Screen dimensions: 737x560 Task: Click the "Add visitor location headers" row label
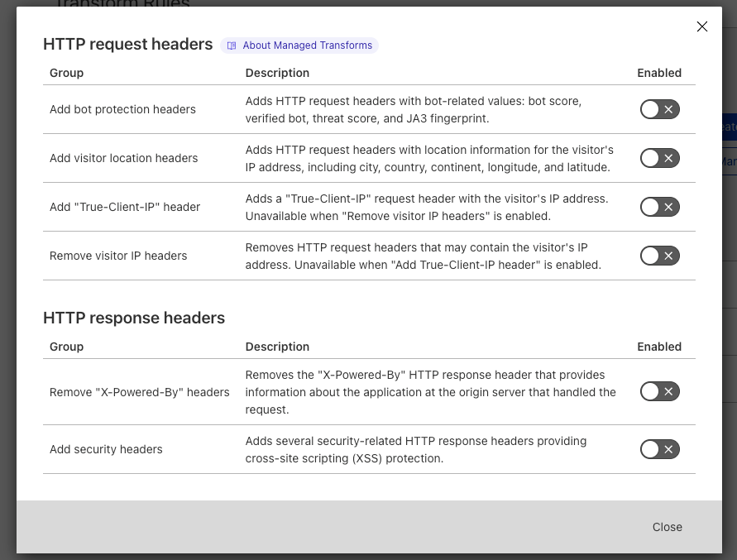[123, 158]
